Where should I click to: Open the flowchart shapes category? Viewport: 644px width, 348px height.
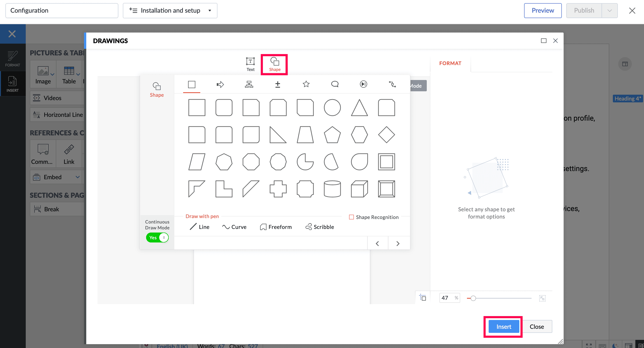[249, 84]
